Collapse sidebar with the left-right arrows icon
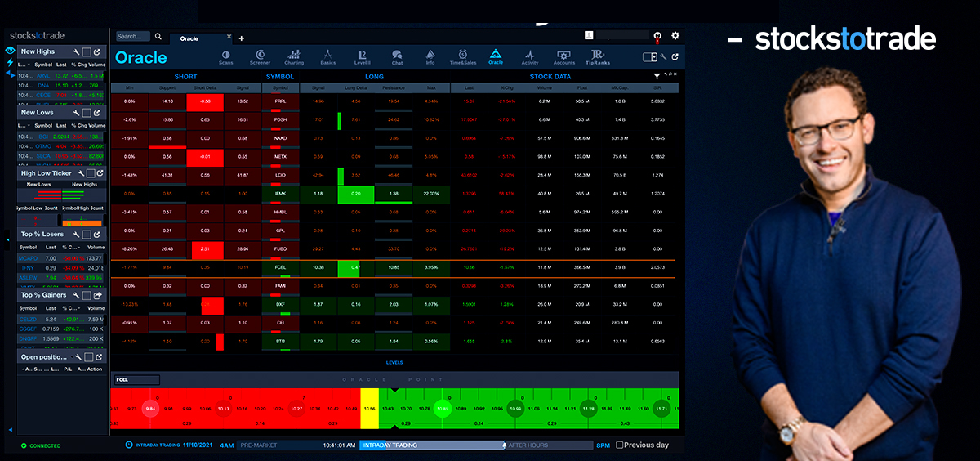The height and width of the screenshot is (461, 980). [11, 74]
